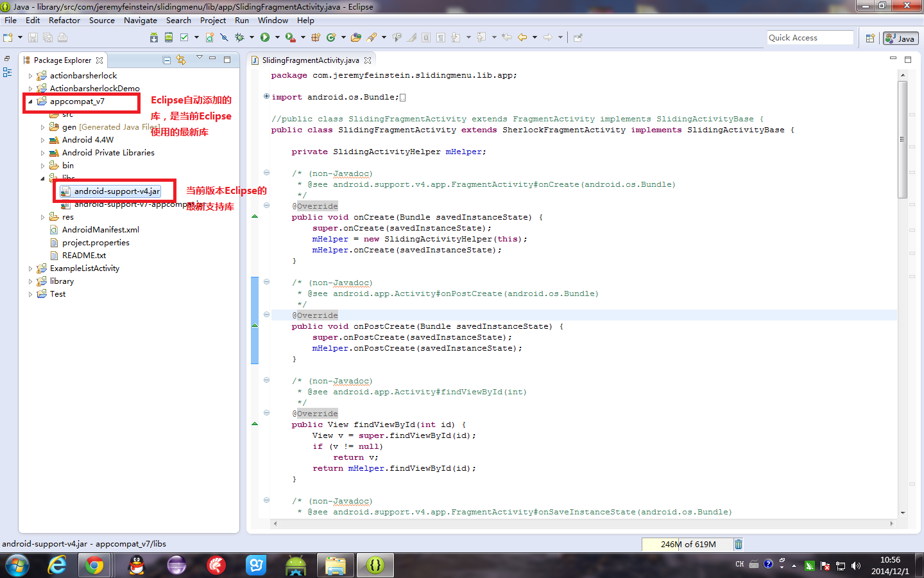Click Collapse All in Package Explorer
The width and height of the screenshot is (924, 578).
coord(167,60)
